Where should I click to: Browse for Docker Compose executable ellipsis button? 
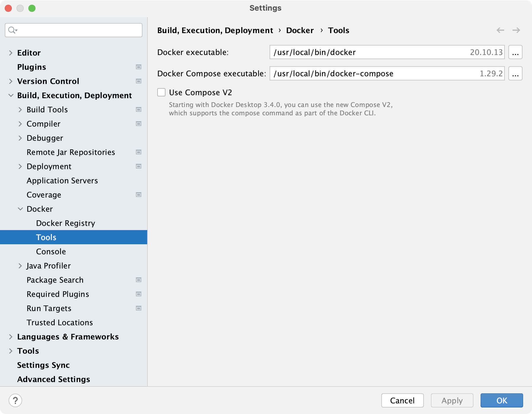tap(515, 74)
